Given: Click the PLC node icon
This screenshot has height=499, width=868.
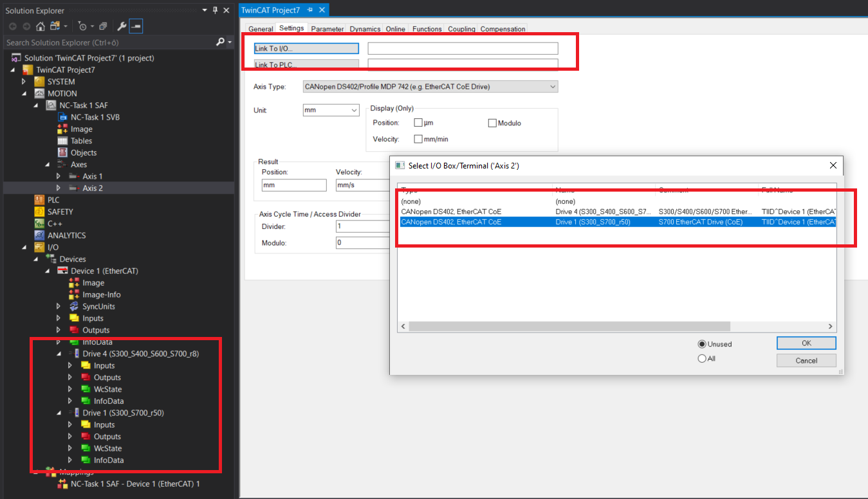Looking at the screenshot, I should pos(39,200).
